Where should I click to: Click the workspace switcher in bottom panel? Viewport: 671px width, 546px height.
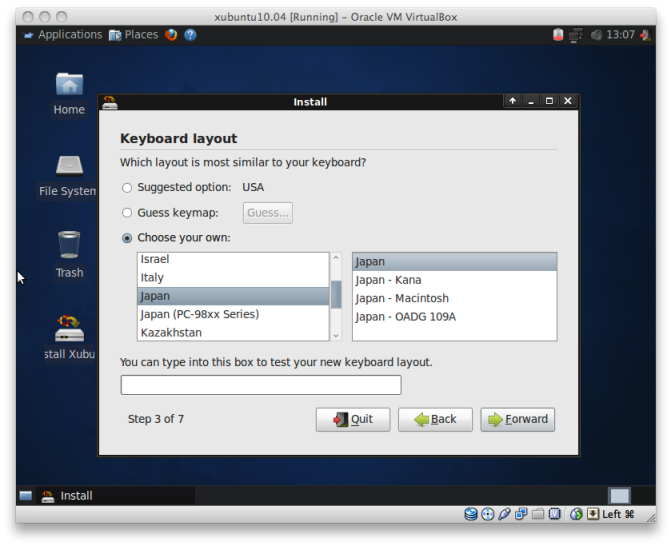coord(620,496)
